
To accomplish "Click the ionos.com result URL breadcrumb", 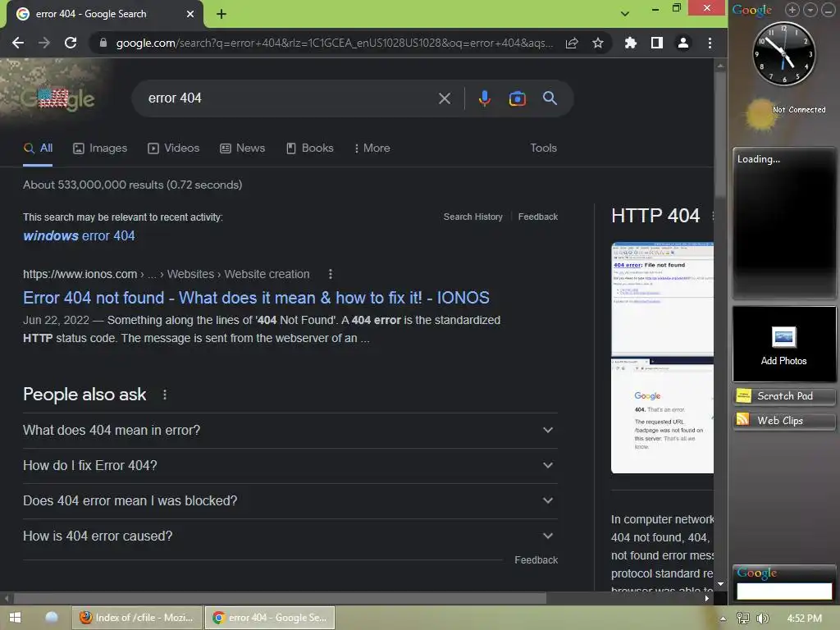I will pos(166,274).
